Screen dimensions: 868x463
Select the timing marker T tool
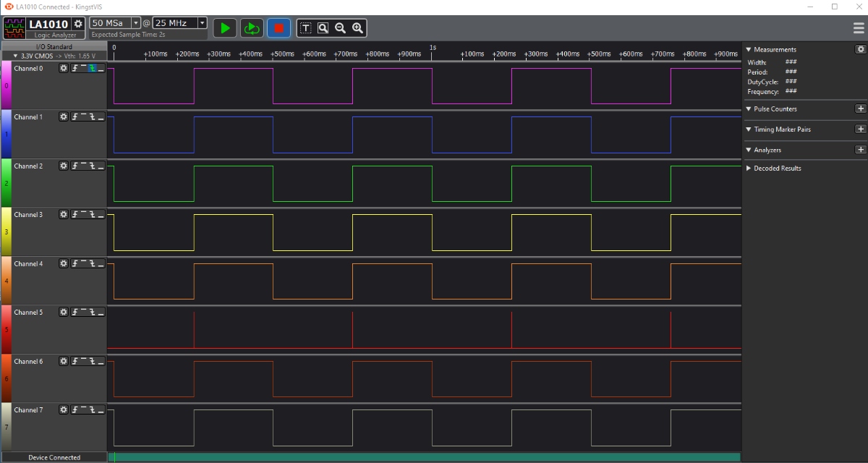point(305,28)
